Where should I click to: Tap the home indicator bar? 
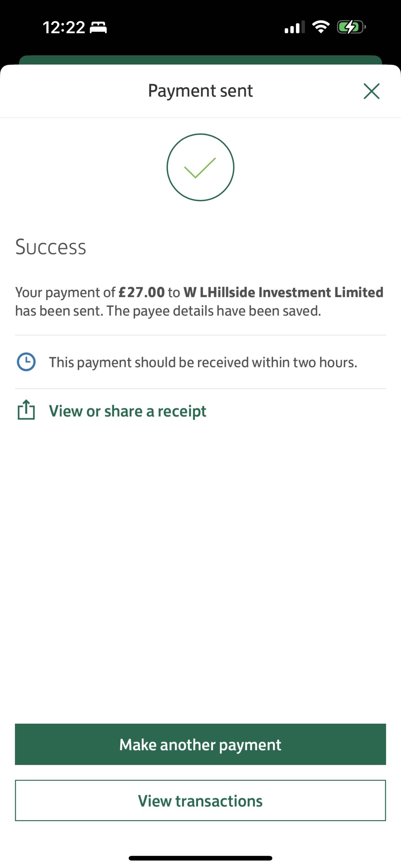click(200, 858)
